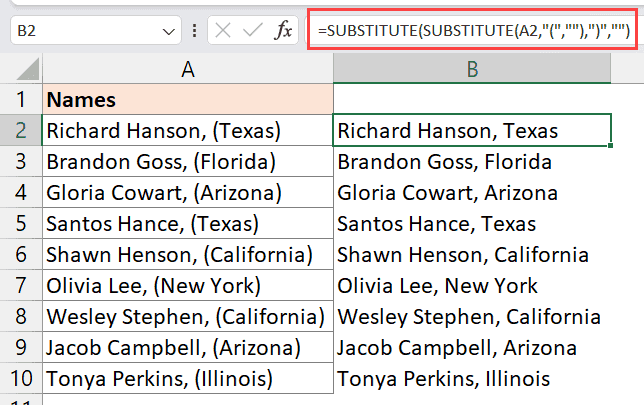This screenshot has height=405, width=644.
Task: Click the fill handle of cell B2
Action: [611, 146]
